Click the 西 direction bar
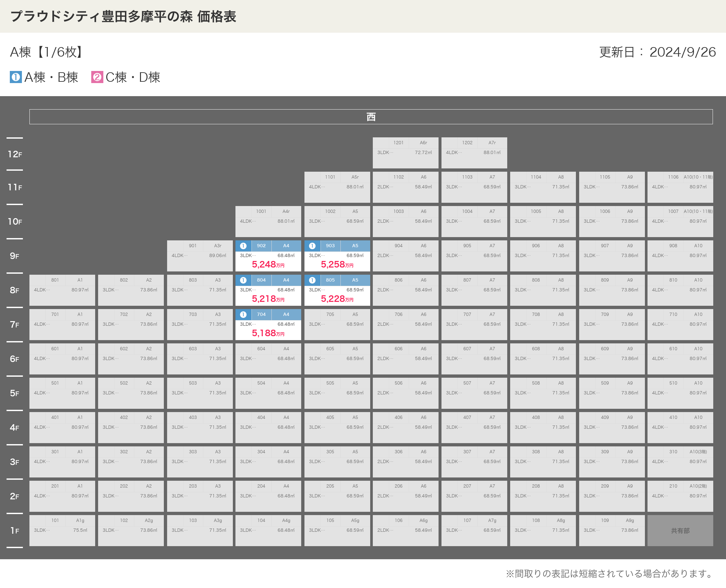This screenshot has width=726, height=588. (371, 117)
